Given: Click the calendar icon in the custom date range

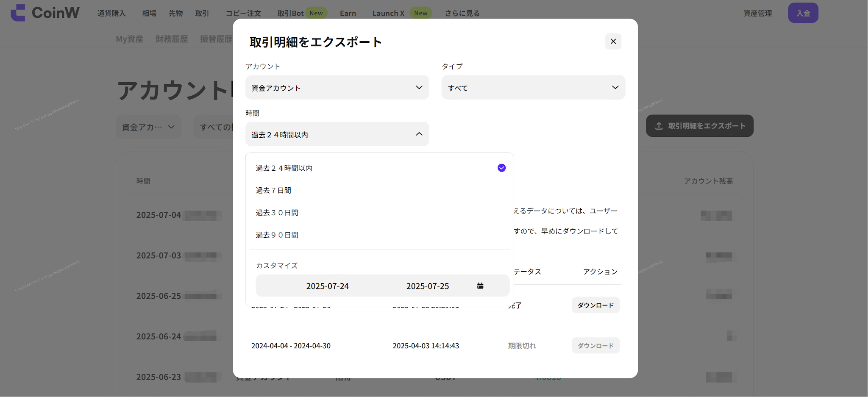Looking at the screenshot, I should [x=480, y=286].
